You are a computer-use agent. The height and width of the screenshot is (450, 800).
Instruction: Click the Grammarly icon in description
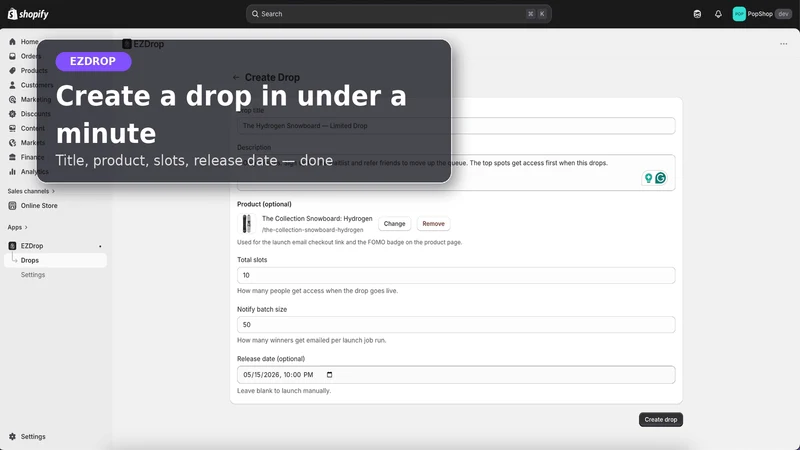661,178
